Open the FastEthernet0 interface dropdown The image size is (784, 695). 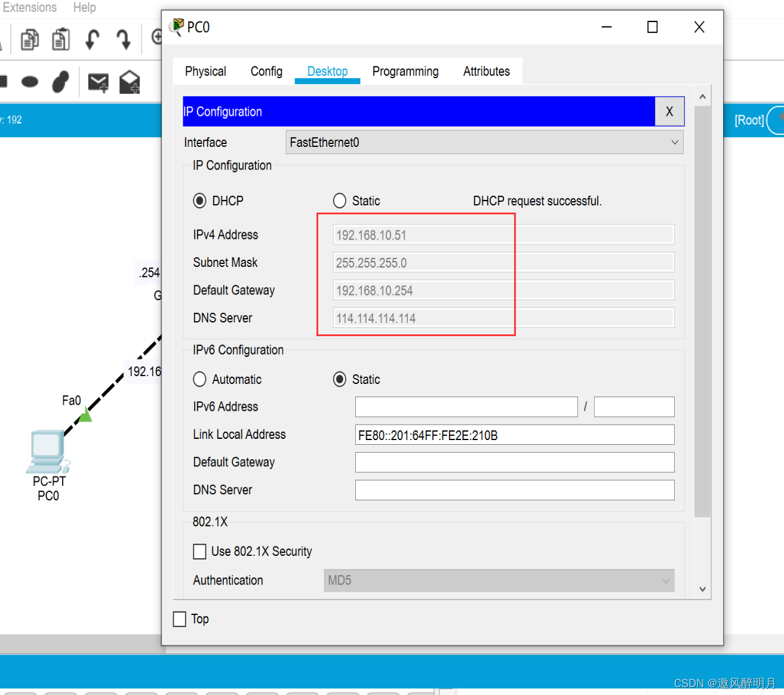tap(484, 143)
